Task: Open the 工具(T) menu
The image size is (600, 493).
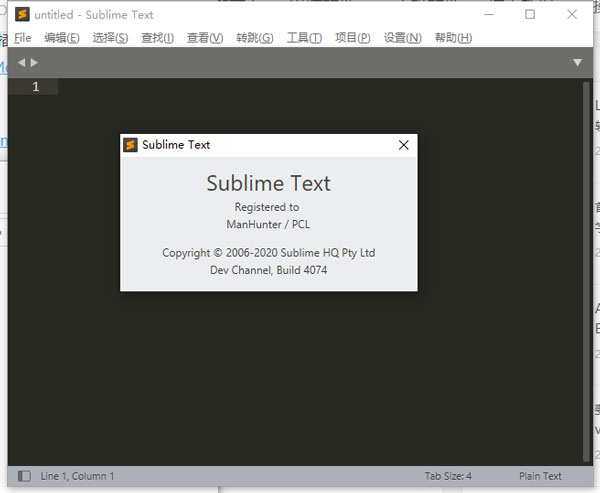Action: tap(304, 38)
